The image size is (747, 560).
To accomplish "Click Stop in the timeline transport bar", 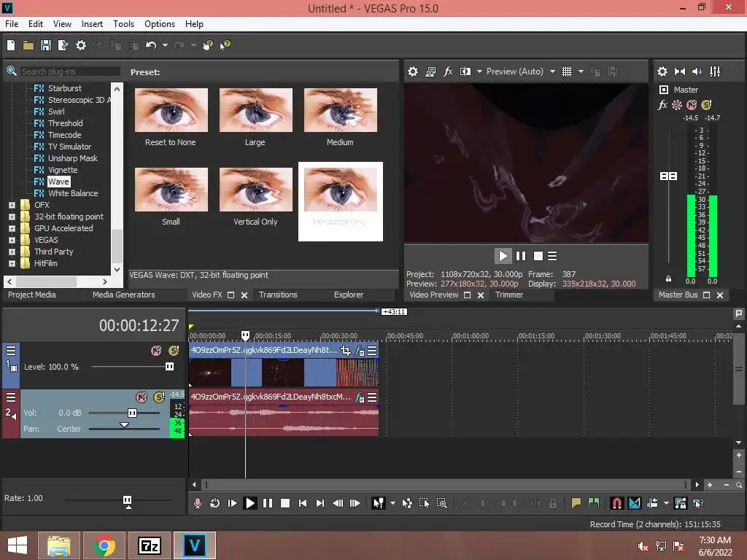I will 285,503.
